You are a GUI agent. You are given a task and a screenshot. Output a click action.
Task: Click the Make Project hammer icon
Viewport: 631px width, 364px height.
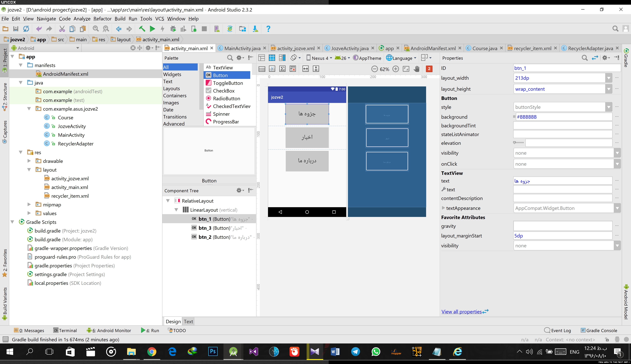142,29
